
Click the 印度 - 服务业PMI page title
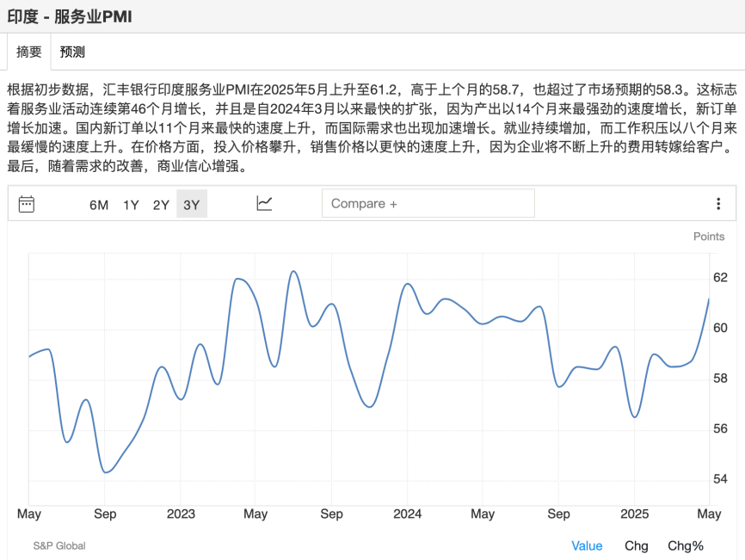(70, 16)
